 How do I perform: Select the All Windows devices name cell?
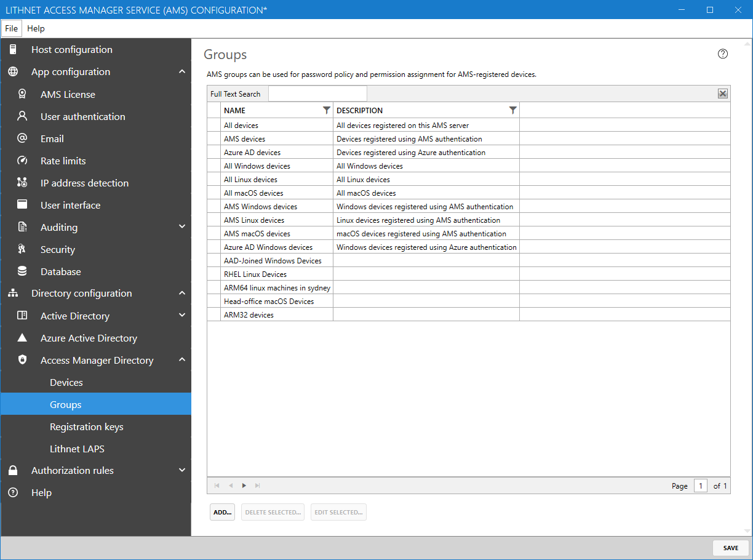tap(277, 166)
